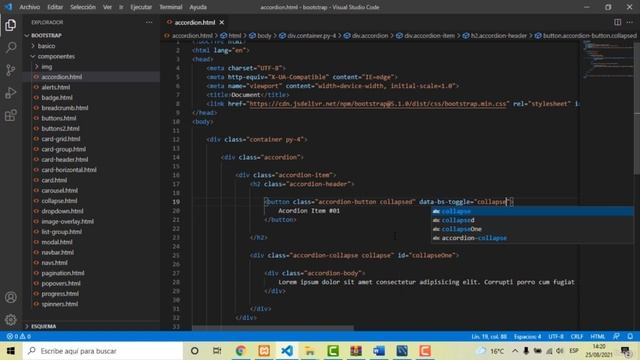The height and width of the screenshot is (360, 640).
Task: Change encoding via UTF-8 status entry
Action: point(556,336)
